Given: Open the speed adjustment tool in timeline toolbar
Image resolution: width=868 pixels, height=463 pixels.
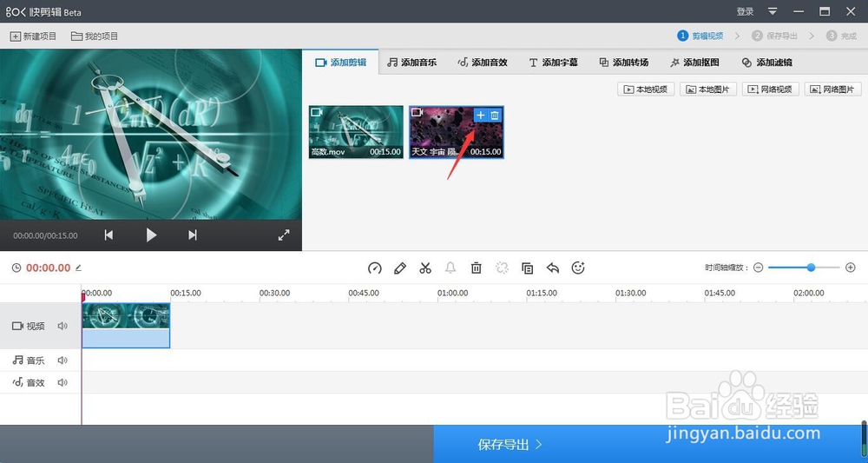Looking at the screenshot, I should click(x=375, y=268).
